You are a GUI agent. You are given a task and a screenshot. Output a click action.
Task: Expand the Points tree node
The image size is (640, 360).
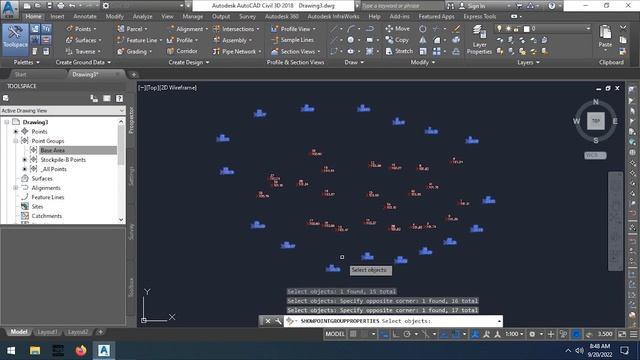tap(16, 131)
